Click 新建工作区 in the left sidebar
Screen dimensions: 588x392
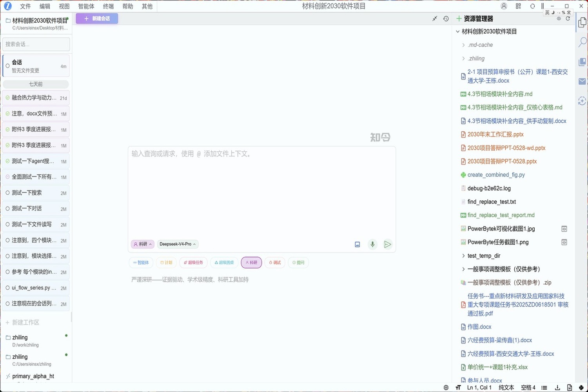click(x=22, y=323)
